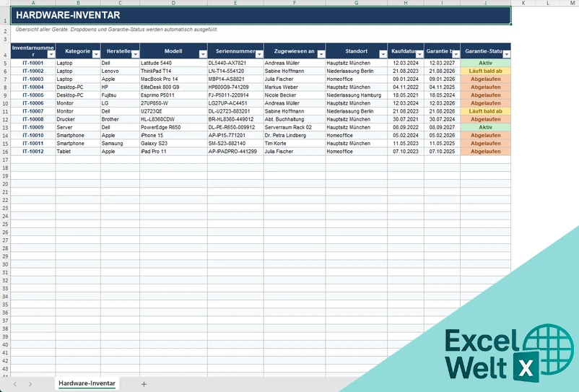This screenshot has height=392, width=579.
Task: Select column K header
Action: [x=523, y=3]
